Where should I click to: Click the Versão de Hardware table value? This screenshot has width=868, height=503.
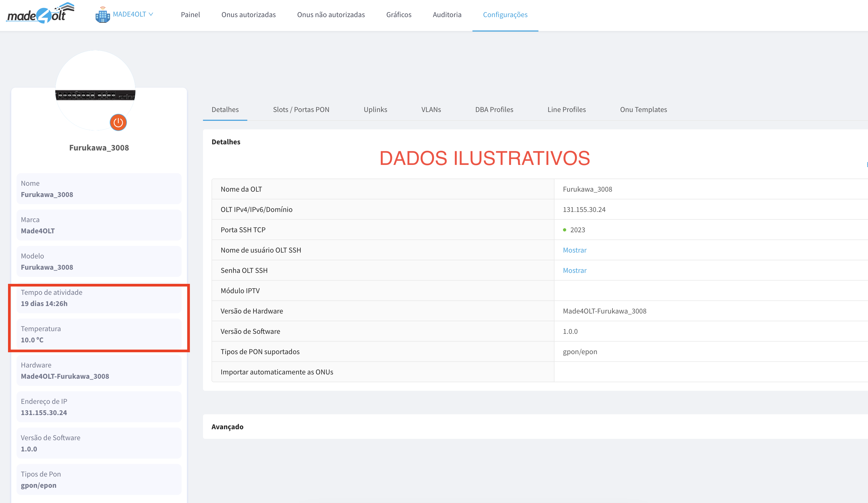click(604, 311)
